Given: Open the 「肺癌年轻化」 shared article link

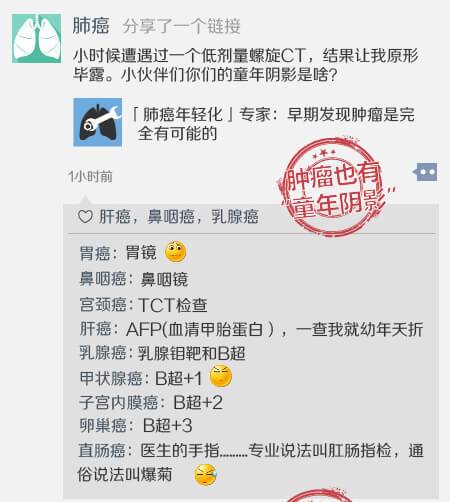Looking at the screenshot, I should click(x=273, y=124).
